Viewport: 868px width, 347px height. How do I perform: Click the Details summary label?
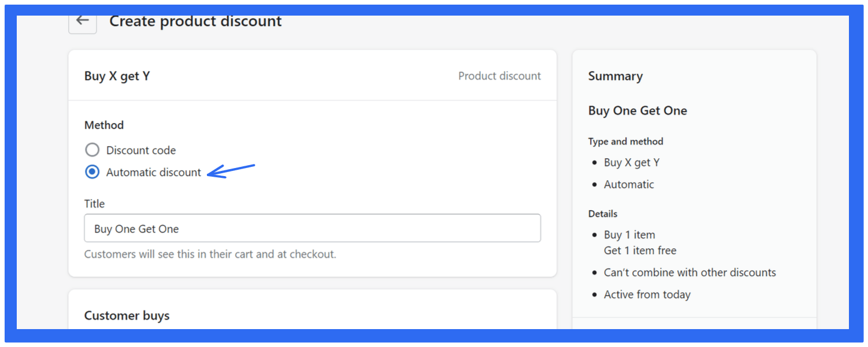[x=603, y=213]
